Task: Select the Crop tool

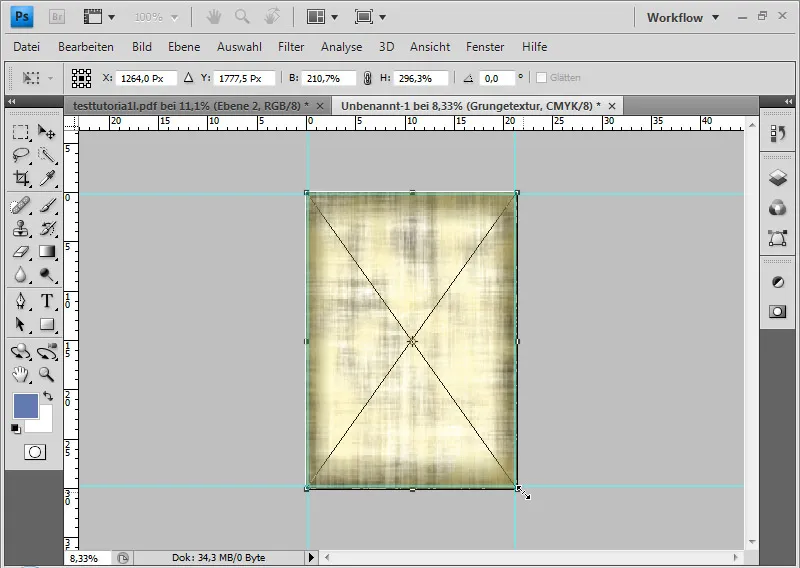Action: point(20,178)
